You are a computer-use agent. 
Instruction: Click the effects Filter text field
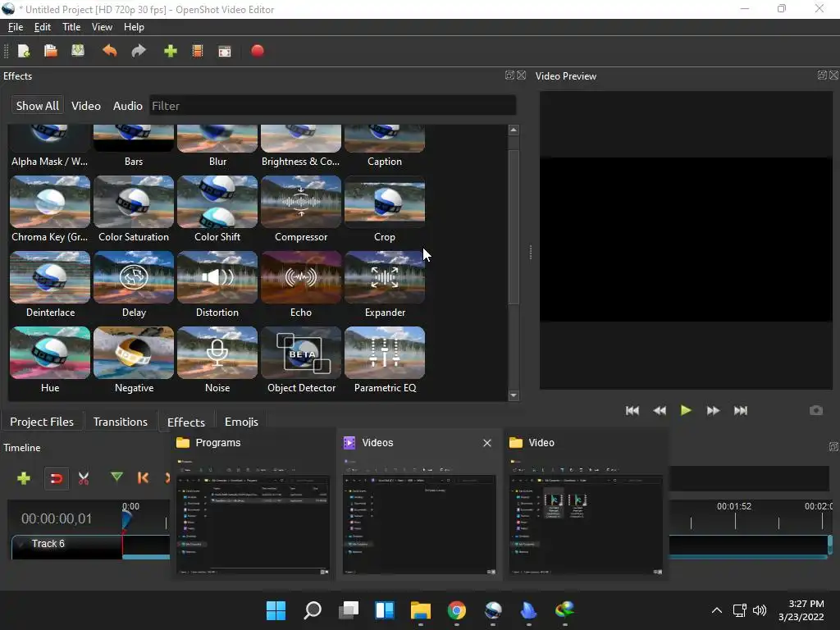(333, 106)
